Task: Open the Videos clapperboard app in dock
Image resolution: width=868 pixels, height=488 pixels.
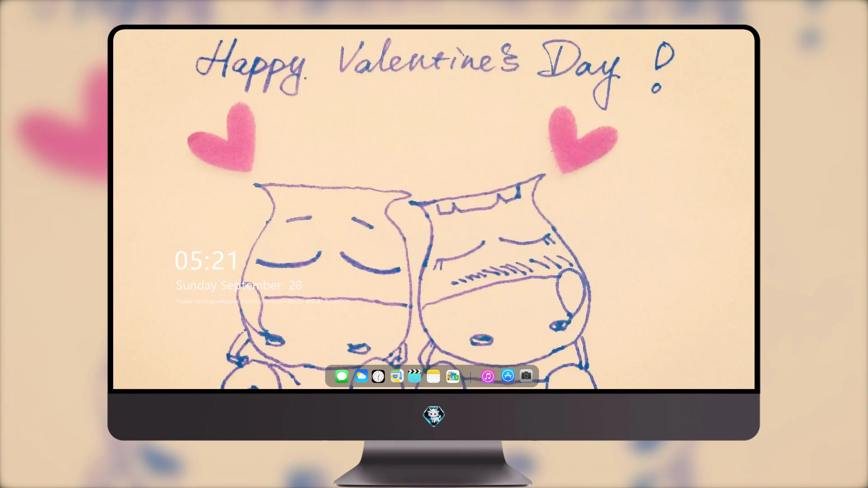Action: pyautogui.click(x=415, y=376)
